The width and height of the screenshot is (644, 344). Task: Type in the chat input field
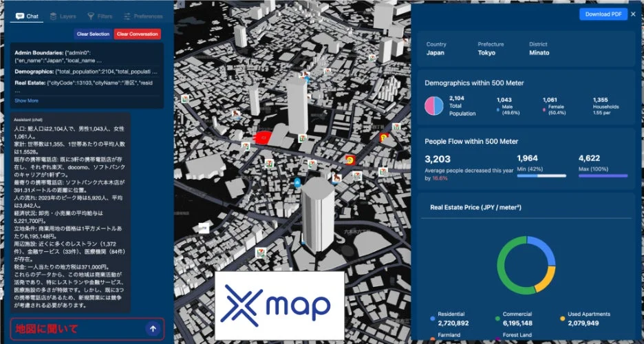point(76,329)
